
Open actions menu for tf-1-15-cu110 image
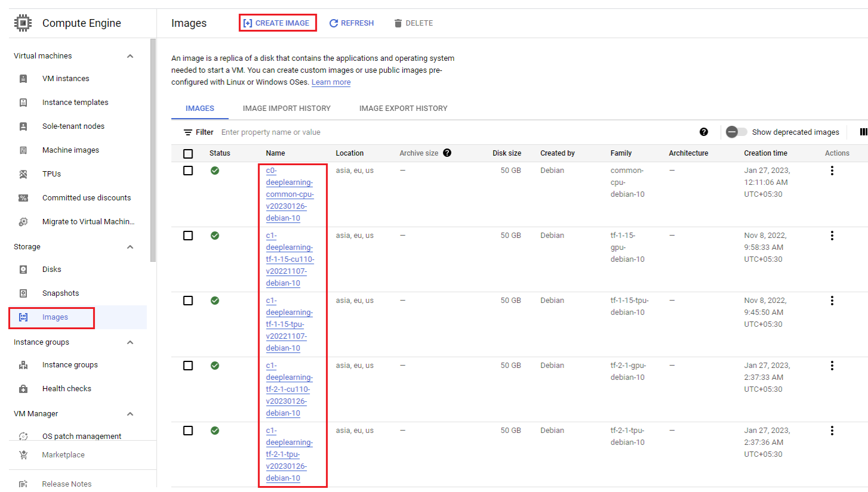pyautogui.click(x=832, y=236)
